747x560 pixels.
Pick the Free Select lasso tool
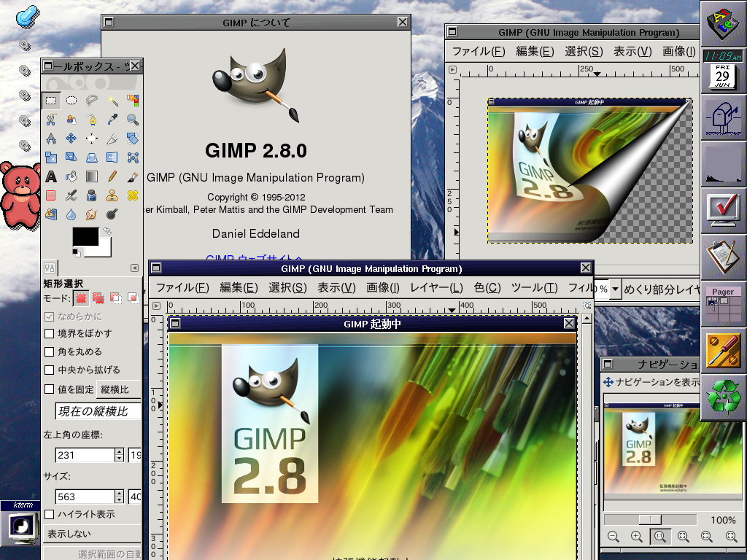(91, 100)
